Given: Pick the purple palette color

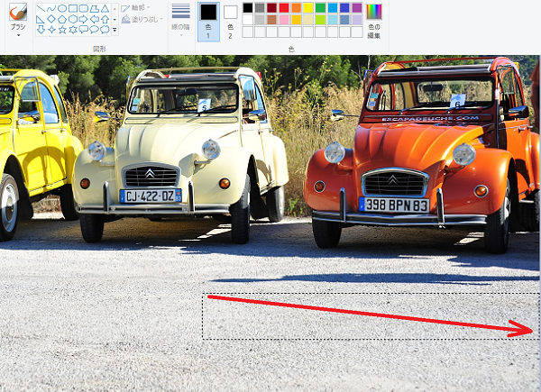Looking at the screenshot, I should coord(357,7).
